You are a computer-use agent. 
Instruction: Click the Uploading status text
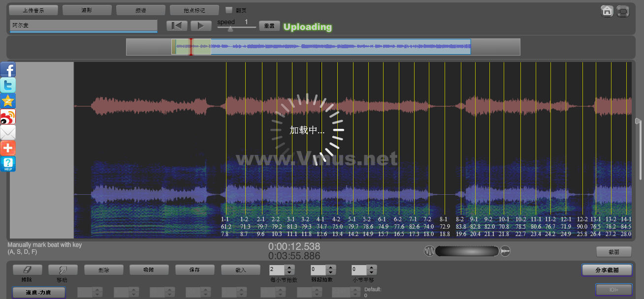coord(308,27)
